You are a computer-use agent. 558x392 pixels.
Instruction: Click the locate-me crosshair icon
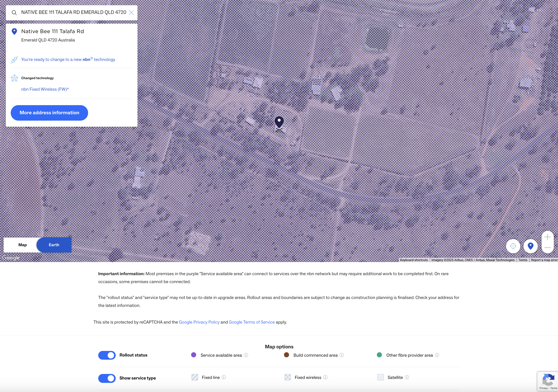tap(513, 246)
